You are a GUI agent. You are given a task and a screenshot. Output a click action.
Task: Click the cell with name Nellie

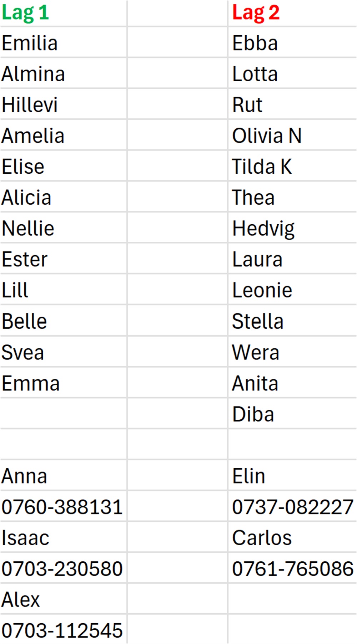coord(28,228)
